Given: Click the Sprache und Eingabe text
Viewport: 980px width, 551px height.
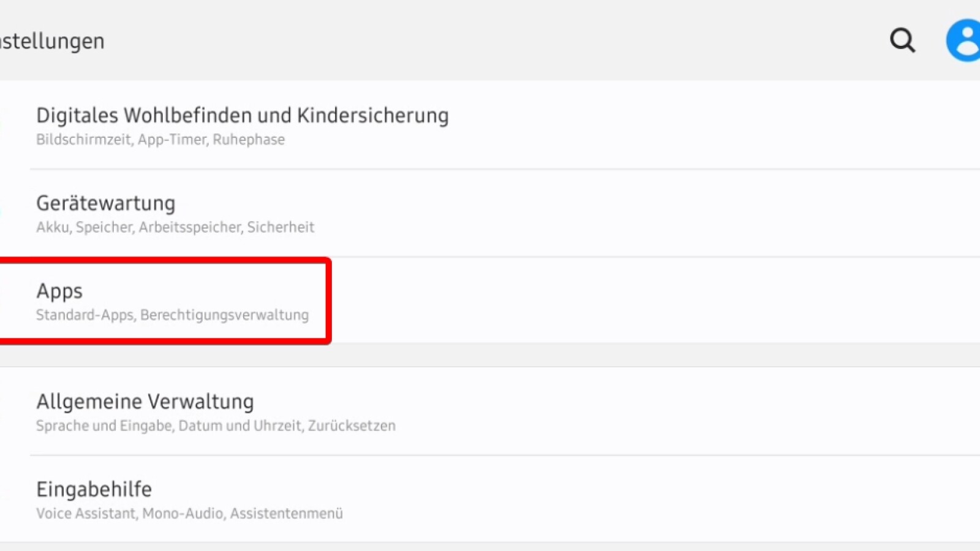Looking at the screenshot, I should tap(104, 425).
